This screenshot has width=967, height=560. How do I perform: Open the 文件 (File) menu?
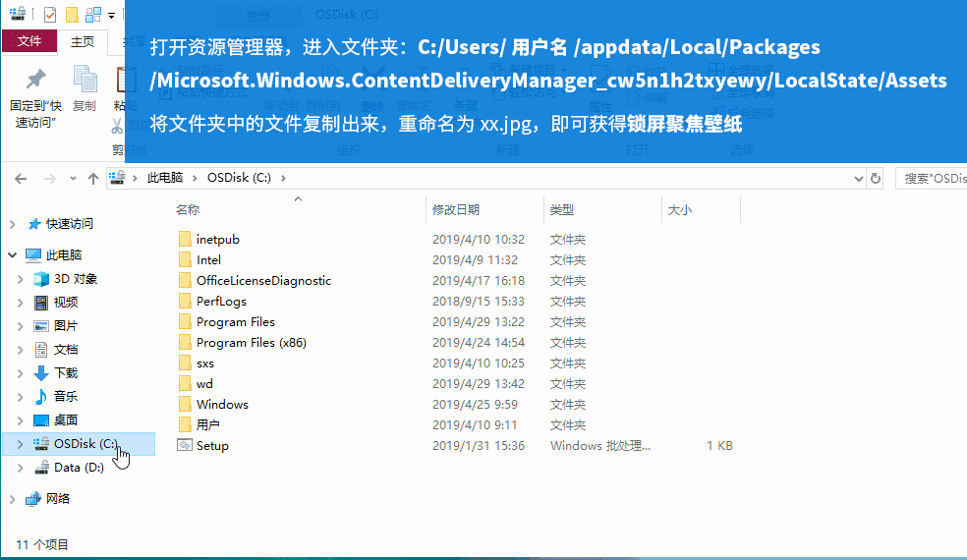pos(29,41)
